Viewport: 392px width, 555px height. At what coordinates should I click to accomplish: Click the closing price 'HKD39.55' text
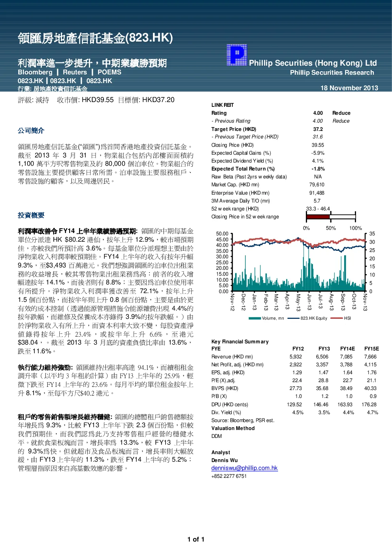[98, 100]
